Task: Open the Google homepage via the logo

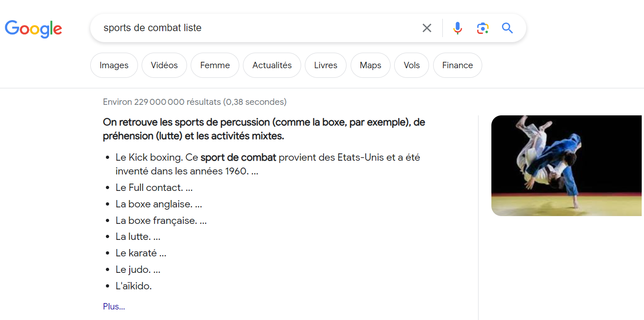Action: tap(33, 29)
